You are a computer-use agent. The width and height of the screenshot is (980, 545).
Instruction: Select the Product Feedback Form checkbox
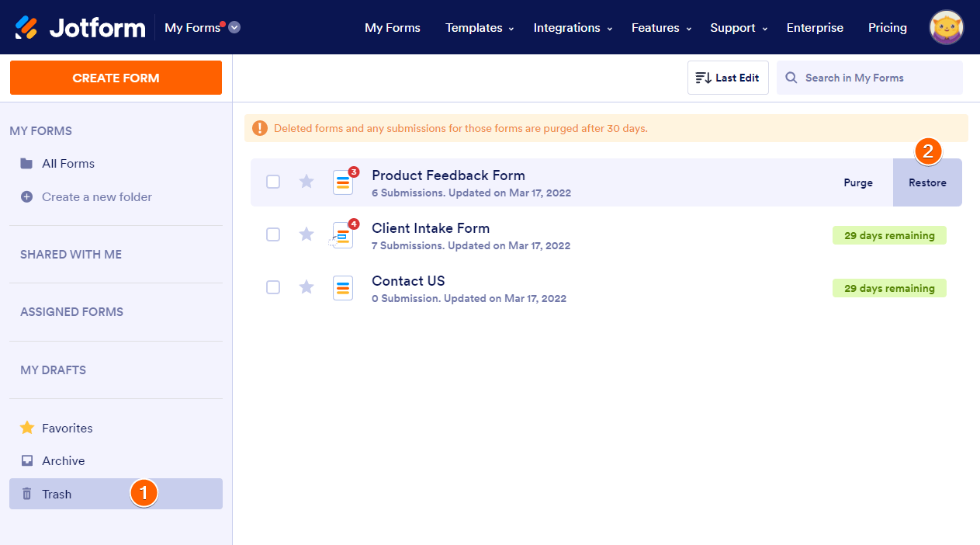[273, 182]
